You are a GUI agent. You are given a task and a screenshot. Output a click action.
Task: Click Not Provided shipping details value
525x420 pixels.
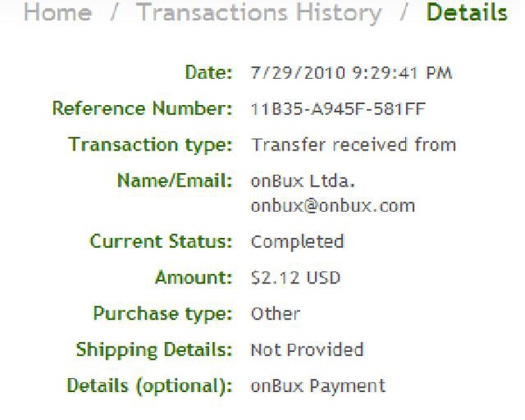click(307, 350)
